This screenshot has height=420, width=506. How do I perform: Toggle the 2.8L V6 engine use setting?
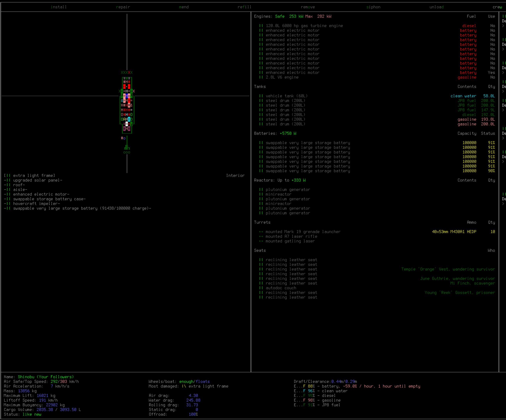492,77
